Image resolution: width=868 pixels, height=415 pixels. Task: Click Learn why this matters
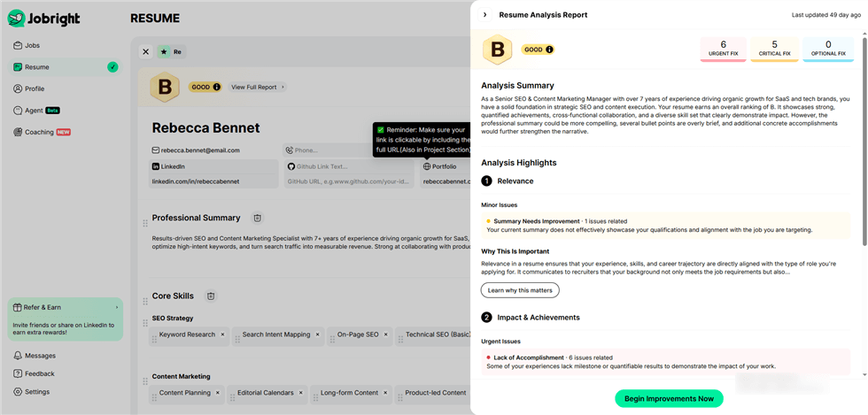pos(520,290)
